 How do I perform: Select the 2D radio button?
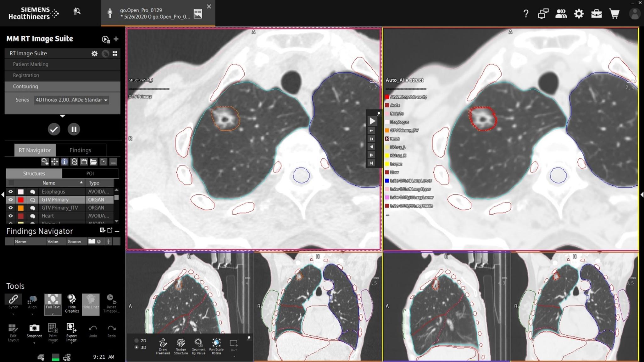(x=136, y=340)
